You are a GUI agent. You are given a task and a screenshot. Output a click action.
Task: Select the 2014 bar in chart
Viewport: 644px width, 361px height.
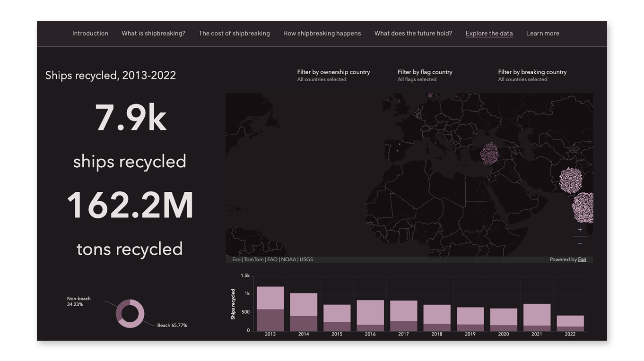pyautogui.click(x=304, y=312)
